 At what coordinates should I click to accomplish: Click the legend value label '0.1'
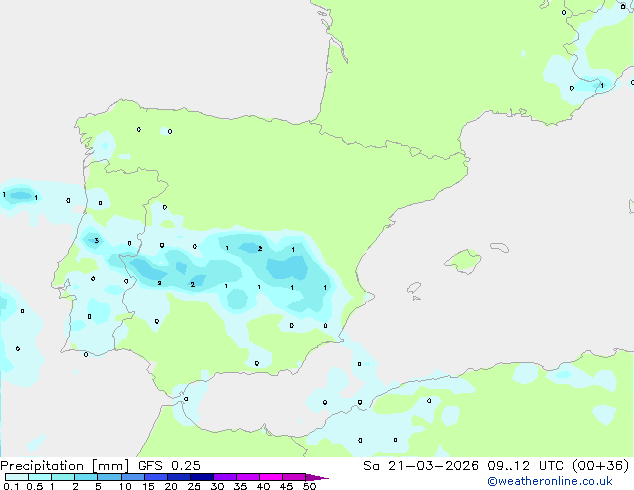[11, 486]
